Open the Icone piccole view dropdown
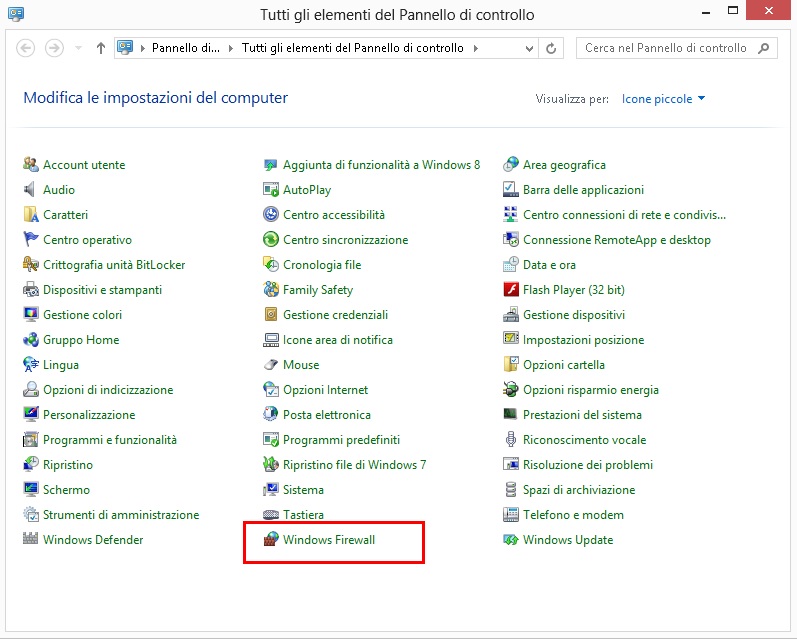797x639 pixels. (663, 99)
